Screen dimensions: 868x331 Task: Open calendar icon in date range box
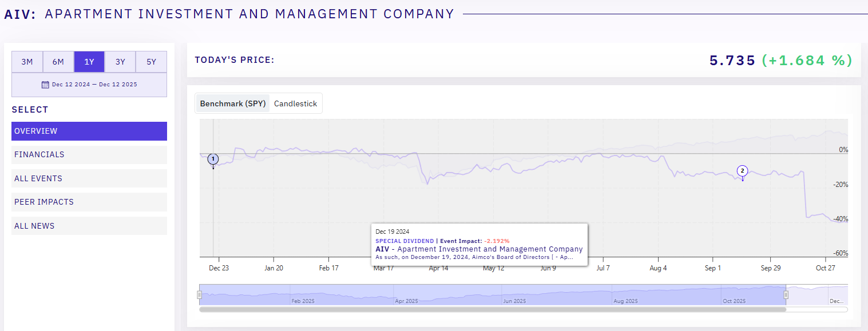[x=45, y=85]
